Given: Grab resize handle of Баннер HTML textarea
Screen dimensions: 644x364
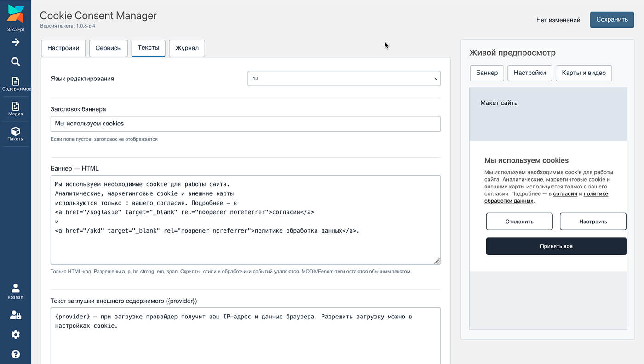Looking at the screenshot, I should (437, 261).
